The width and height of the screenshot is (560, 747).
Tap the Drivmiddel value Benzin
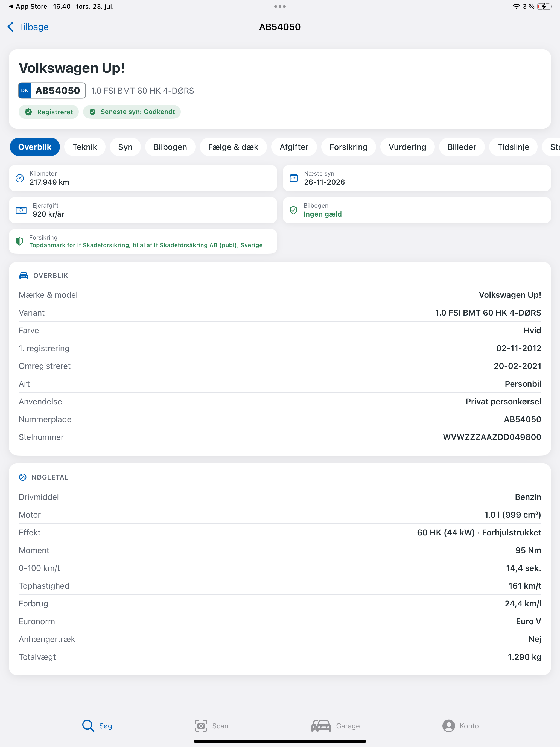pos(528,497)
